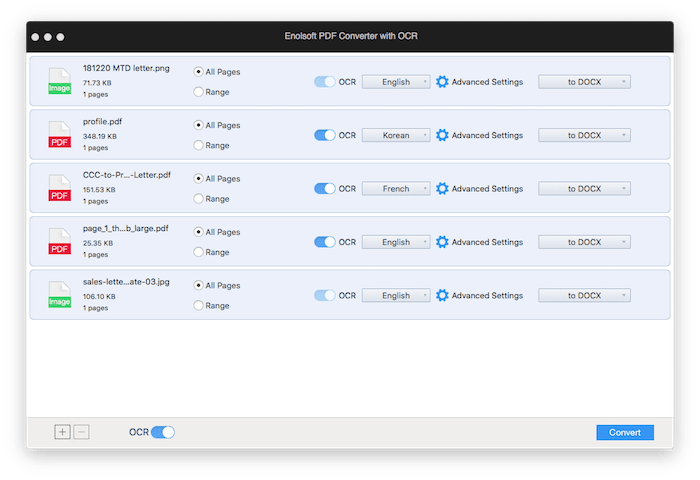Select Range radio for CCC-to-Pr...-Letter.pdf
The width and height of the screenshot is (700, 480).
coord(199,199)
